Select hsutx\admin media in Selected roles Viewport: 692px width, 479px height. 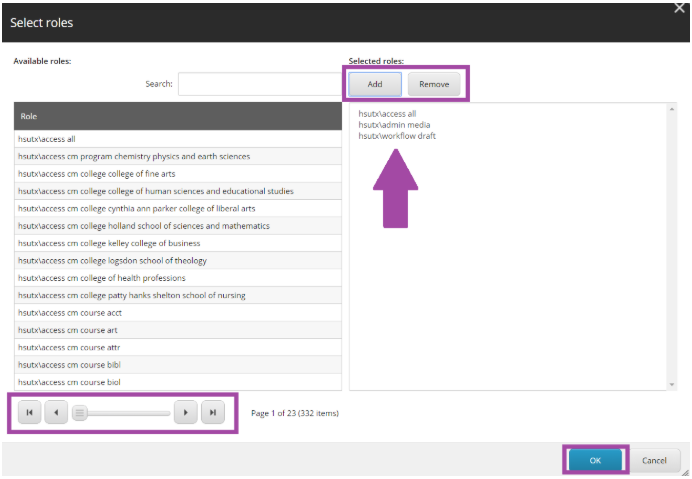pyautogui.click(x=394, y=124)
